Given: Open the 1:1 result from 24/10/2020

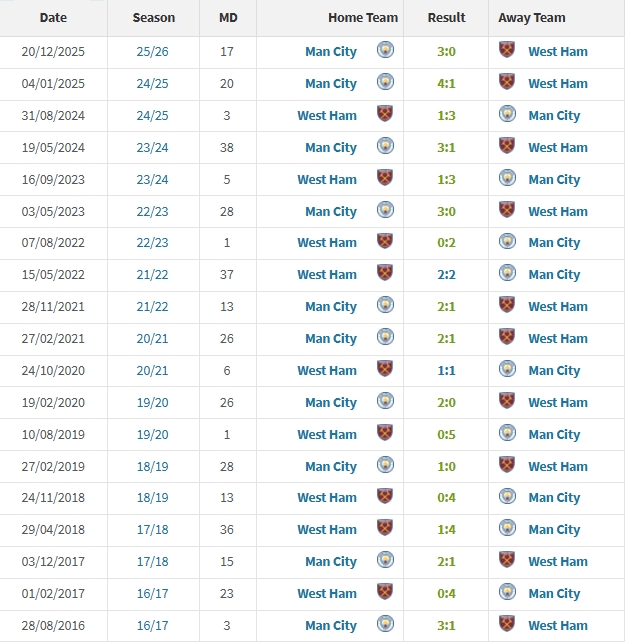Looking at the screenshot, I should point(446,370).
